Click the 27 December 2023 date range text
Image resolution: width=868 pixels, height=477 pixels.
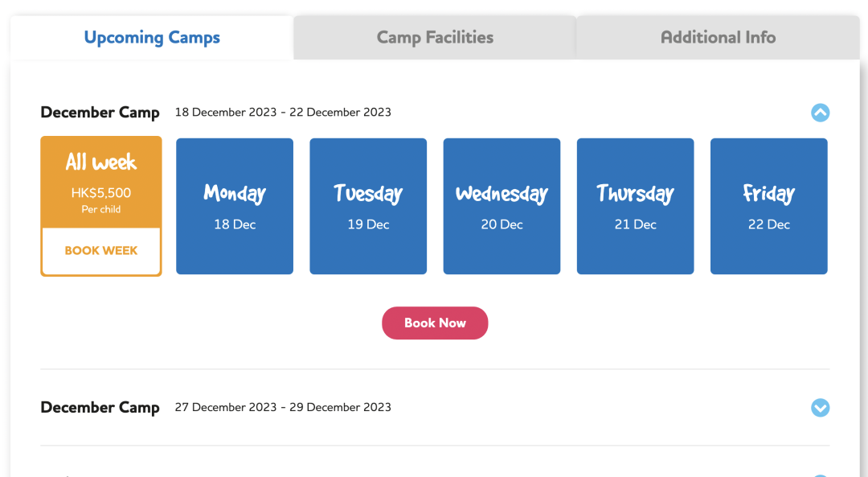pos(283,407)
